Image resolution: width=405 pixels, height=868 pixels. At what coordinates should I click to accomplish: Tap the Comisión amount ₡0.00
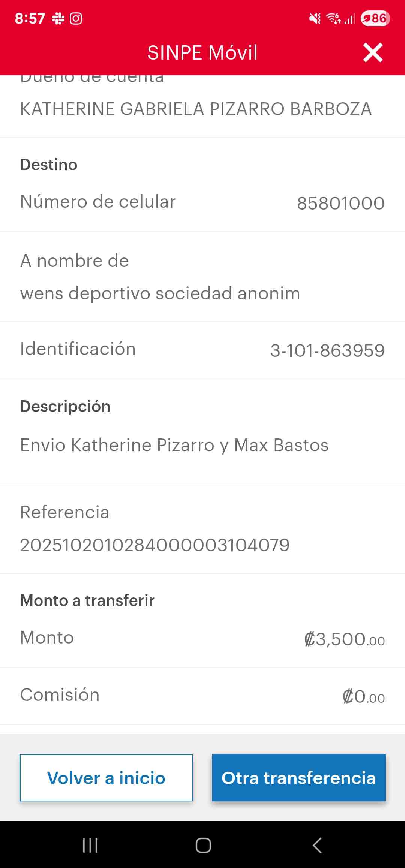pyautogui.click(x=363, y=697)
